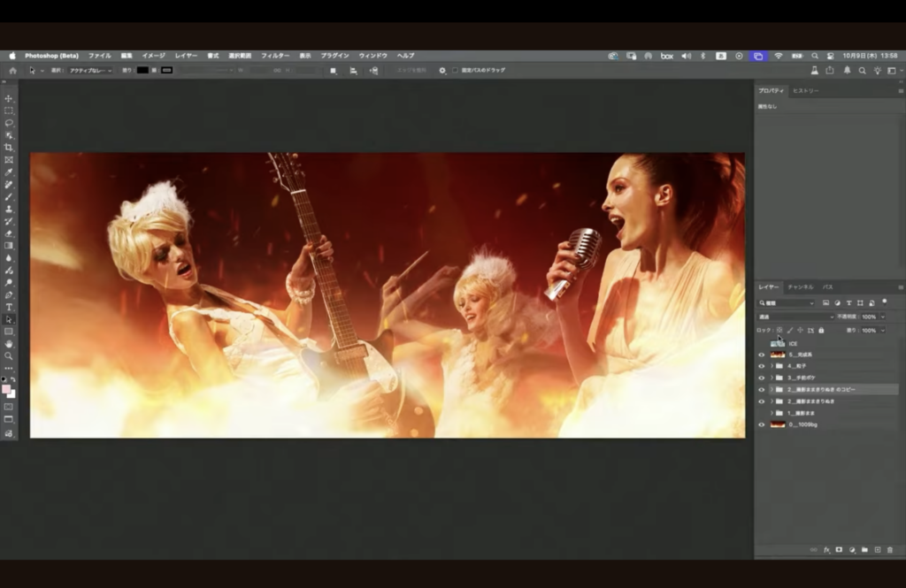Enable the 固定パスのドラッグ checkbox
Screen dimensions: 906x588
pos(455,70)
